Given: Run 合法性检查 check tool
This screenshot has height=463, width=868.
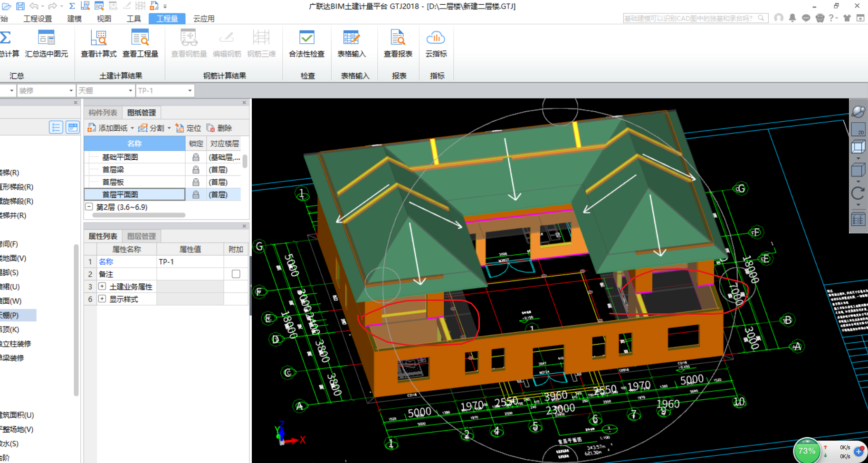Looking at the screenshot, I should coord(306,43).
